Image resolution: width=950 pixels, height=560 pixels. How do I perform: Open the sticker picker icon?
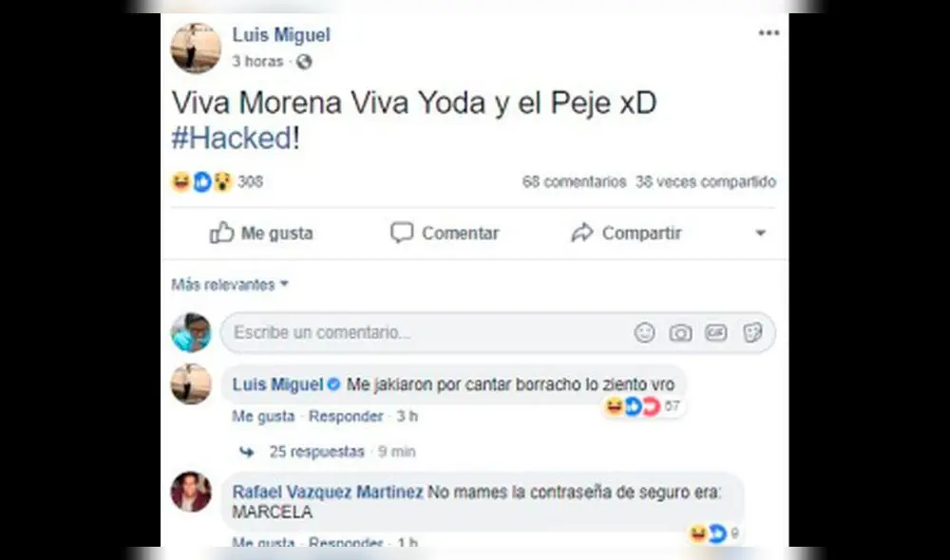753,333
